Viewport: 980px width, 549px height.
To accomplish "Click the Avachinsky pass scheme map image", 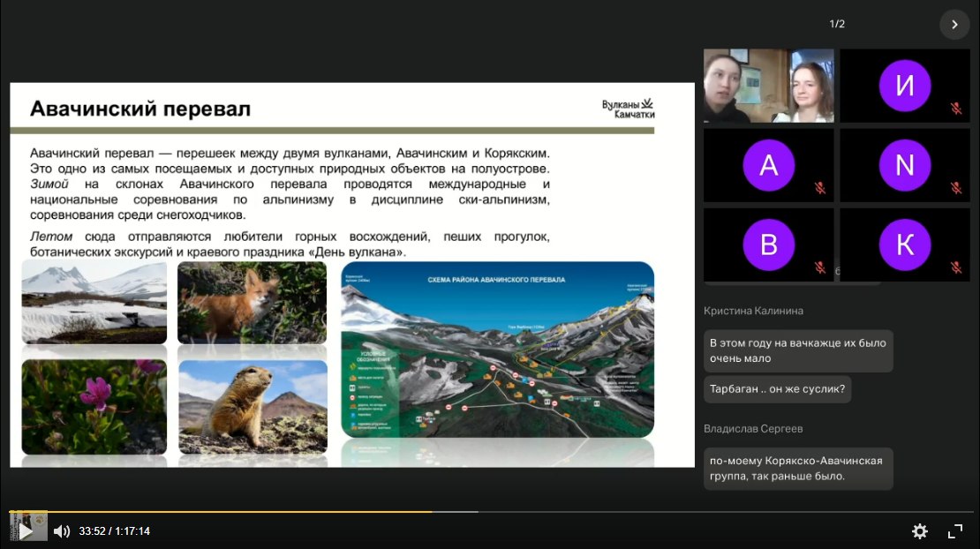I will point(497,350).
